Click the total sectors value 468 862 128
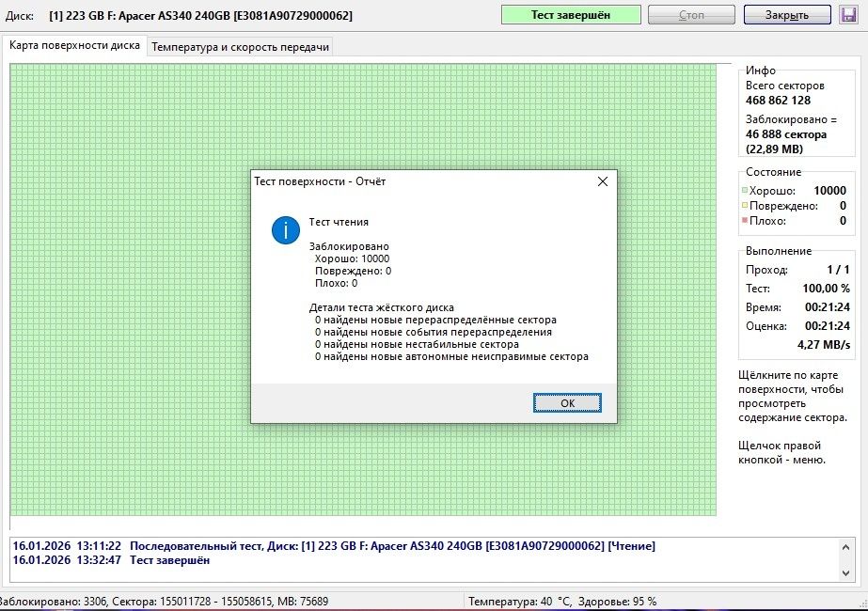 point(778,101)
